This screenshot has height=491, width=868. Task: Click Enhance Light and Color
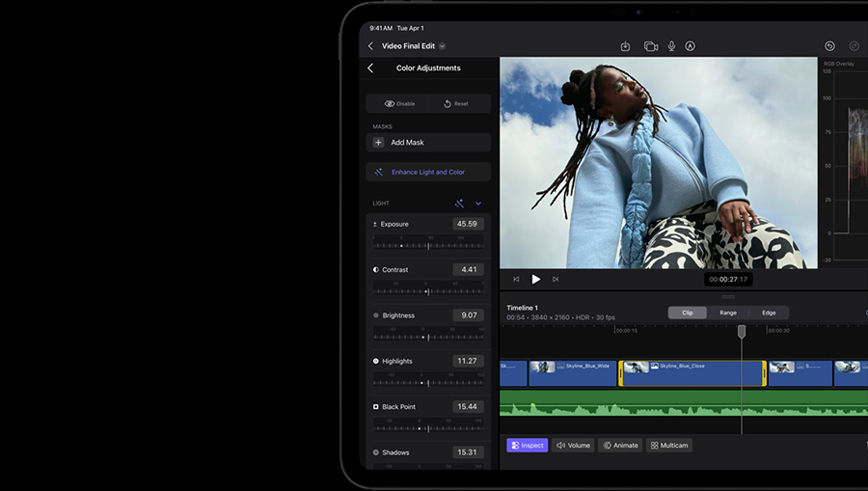tap(428, 172)
